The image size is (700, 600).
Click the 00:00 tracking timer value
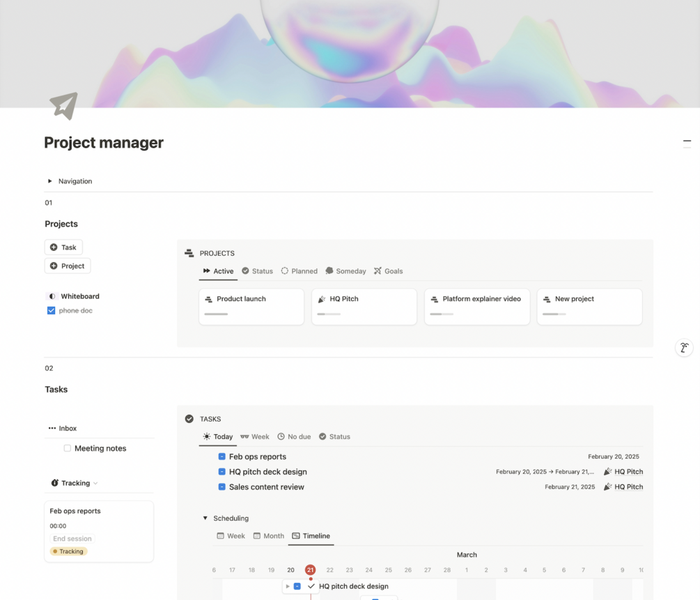58,526
